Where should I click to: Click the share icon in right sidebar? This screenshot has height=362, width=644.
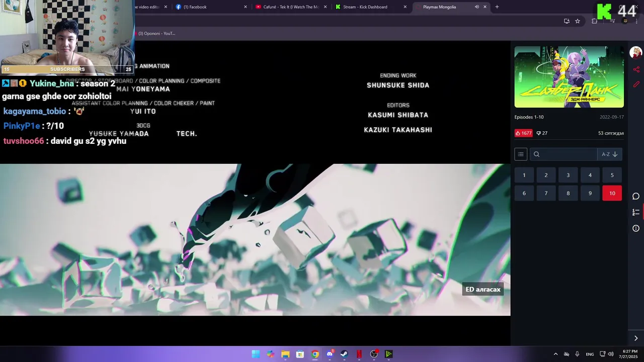point(636,69)
